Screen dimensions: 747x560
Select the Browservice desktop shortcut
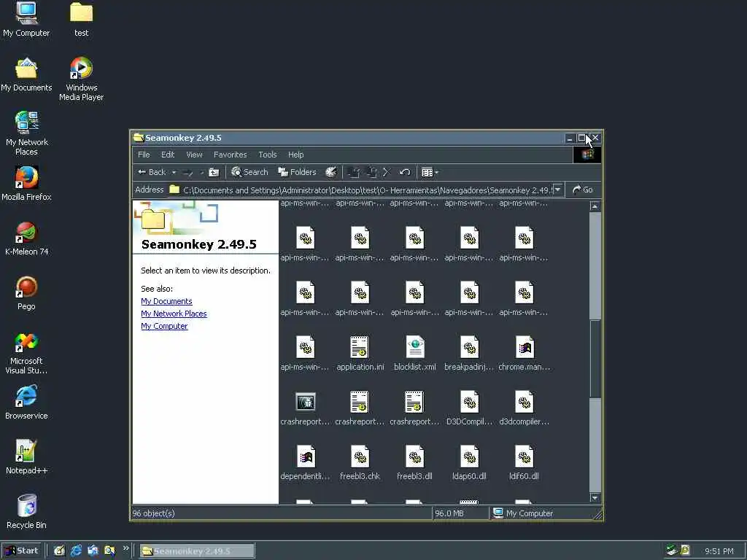[26, 402]
